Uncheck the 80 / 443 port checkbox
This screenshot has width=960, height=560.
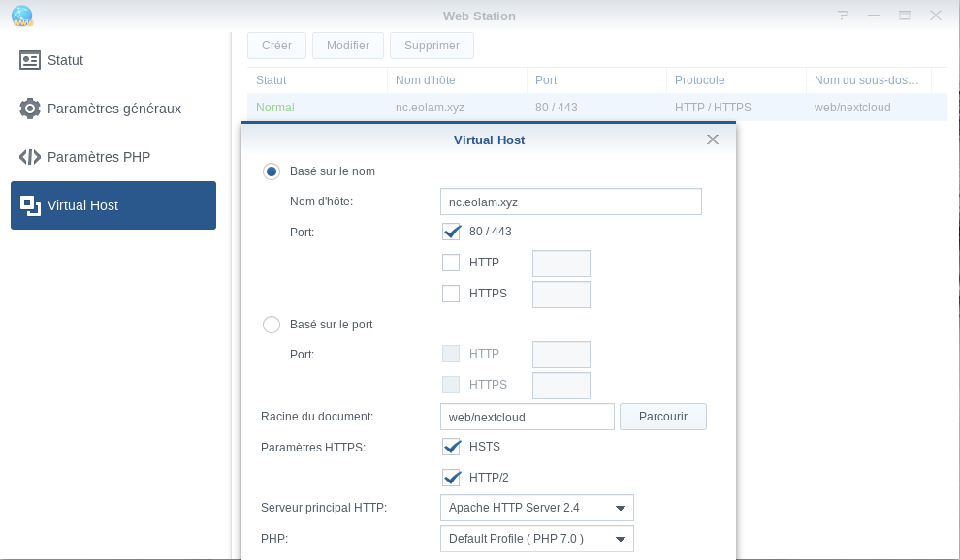[x=451, y=232]
